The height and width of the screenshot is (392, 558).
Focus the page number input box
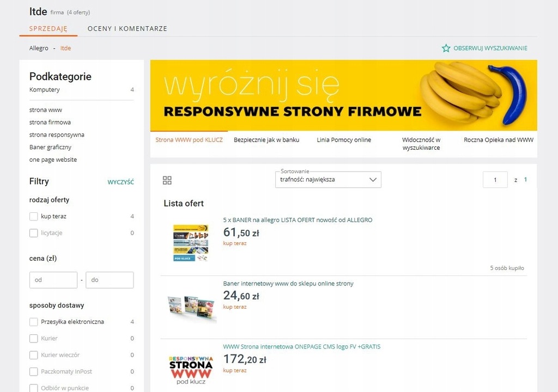coord(495,180)
